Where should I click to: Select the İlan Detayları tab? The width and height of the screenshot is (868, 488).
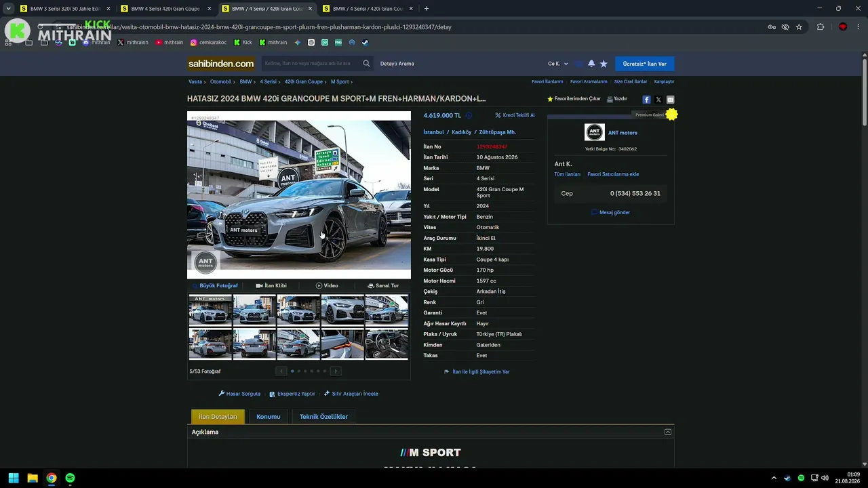point(218,416)
